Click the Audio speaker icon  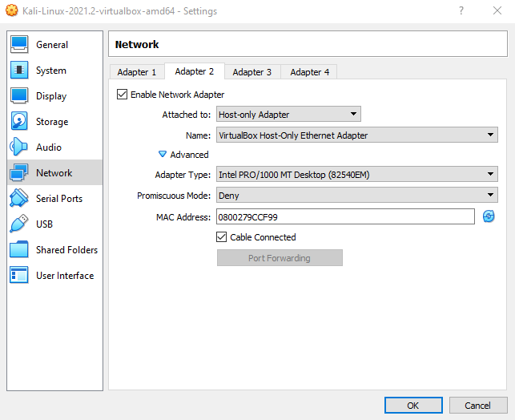[20, 147]
